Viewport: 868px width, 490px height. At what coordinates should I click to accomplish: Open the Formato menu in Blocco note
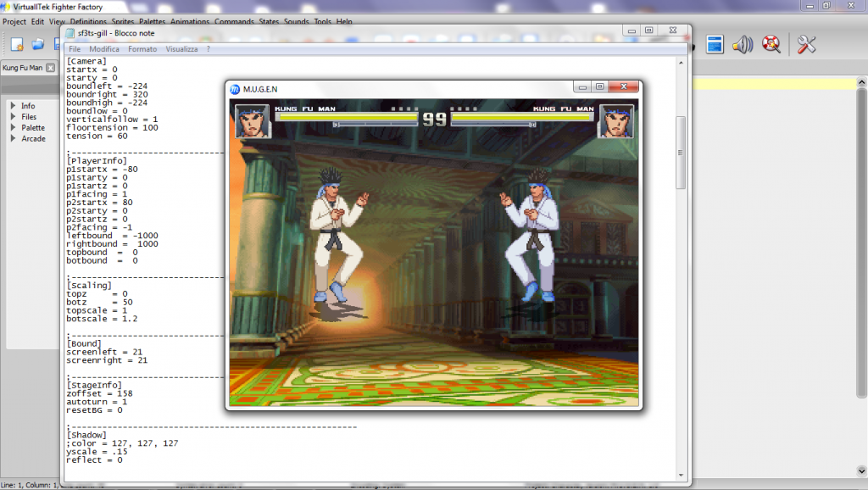(142, 49)
